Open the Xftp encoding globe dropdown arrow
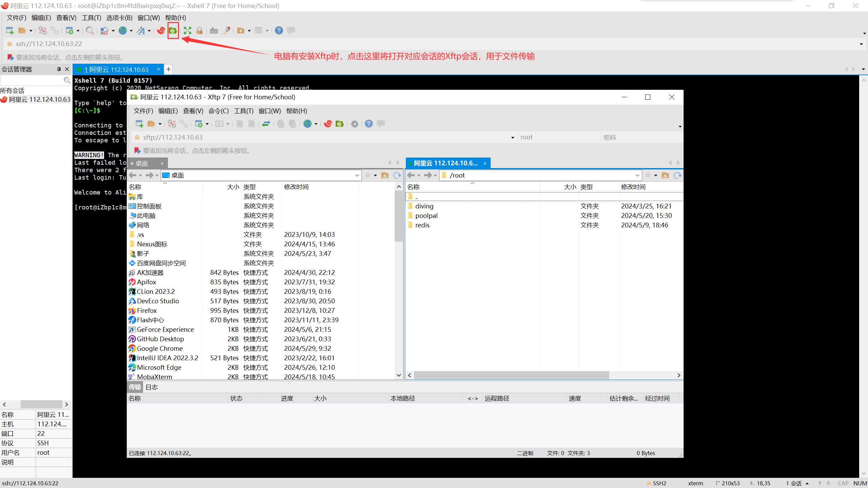Image resolution: width=868 pixels, height=488 pixels. [316, 124]
